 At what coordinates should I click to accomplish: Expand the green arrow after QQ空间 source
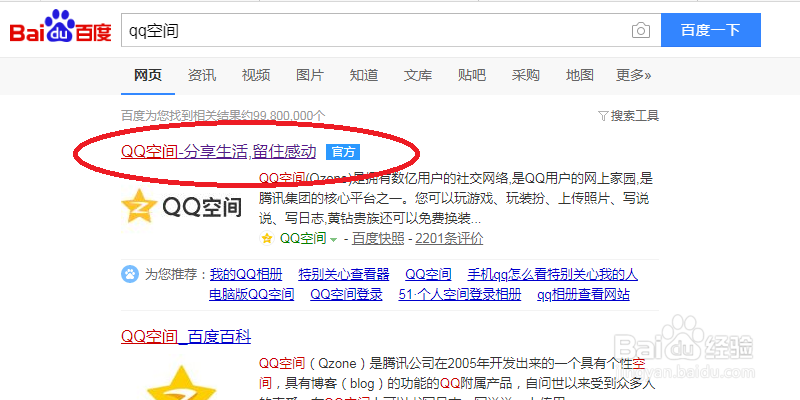[x=334, y=239]
